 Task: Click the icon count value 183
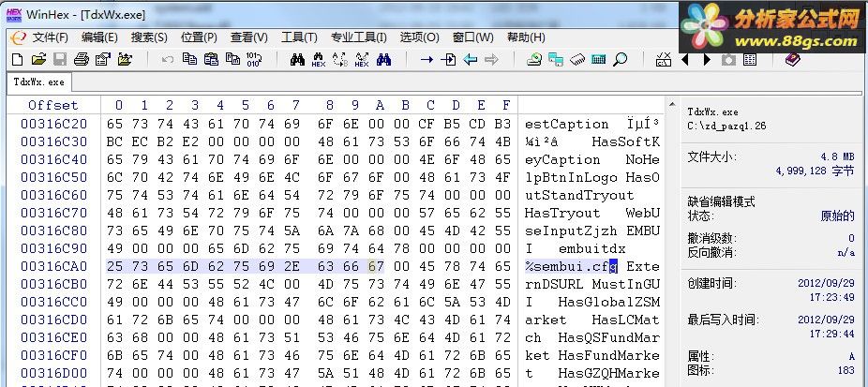[x=846, y=370]
